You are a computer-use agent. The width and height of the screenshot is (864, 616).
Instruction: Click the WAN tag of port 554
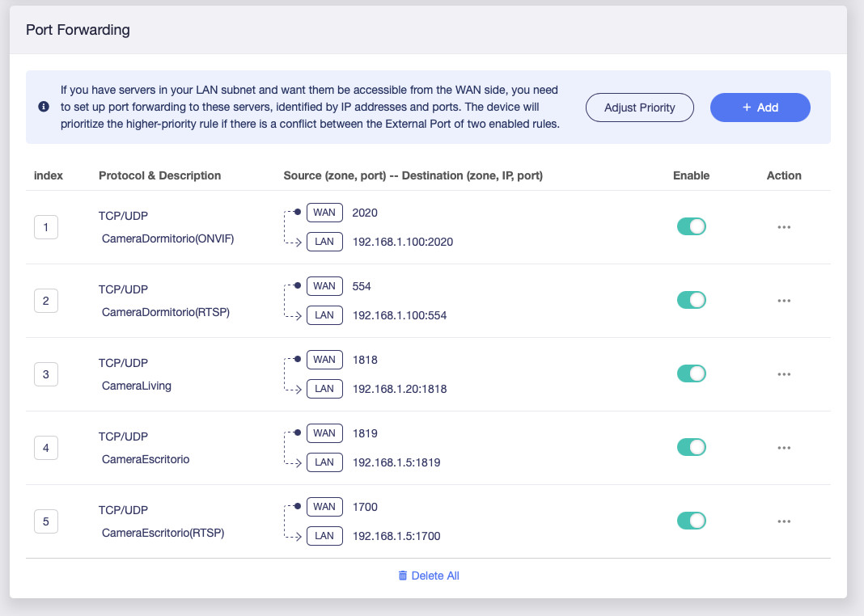(x=324, y=286)
